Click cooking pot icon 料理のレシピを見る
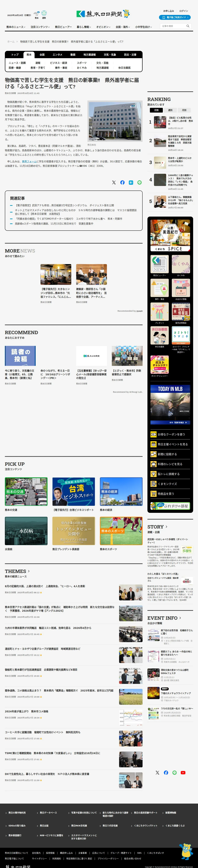 153,464
